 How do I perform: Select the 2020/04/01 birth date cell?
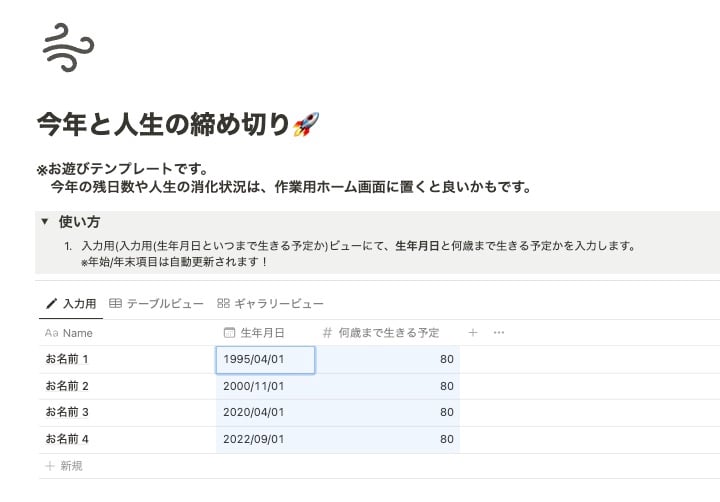tap(265, 413)
